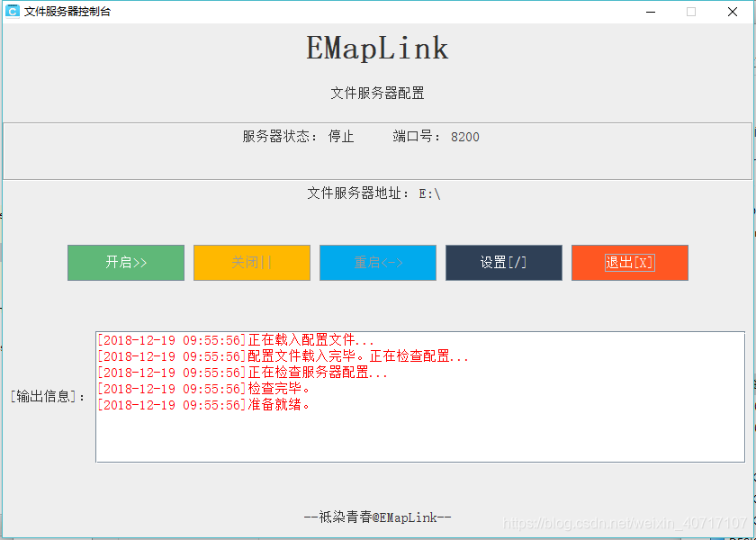Click the 文件服务器地址 path E:\

coord(429,193)
